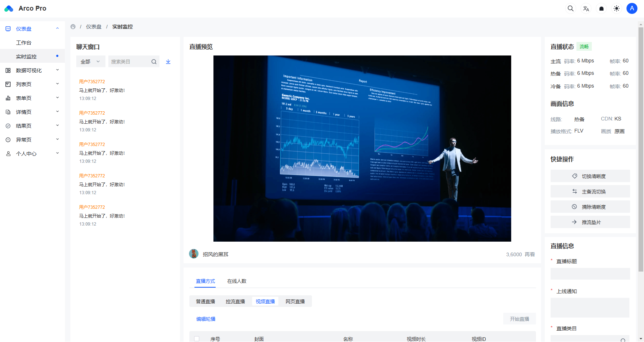Click the 结果页 sidebar icon
Screen dimensions: 644x342
pos(8,126)
